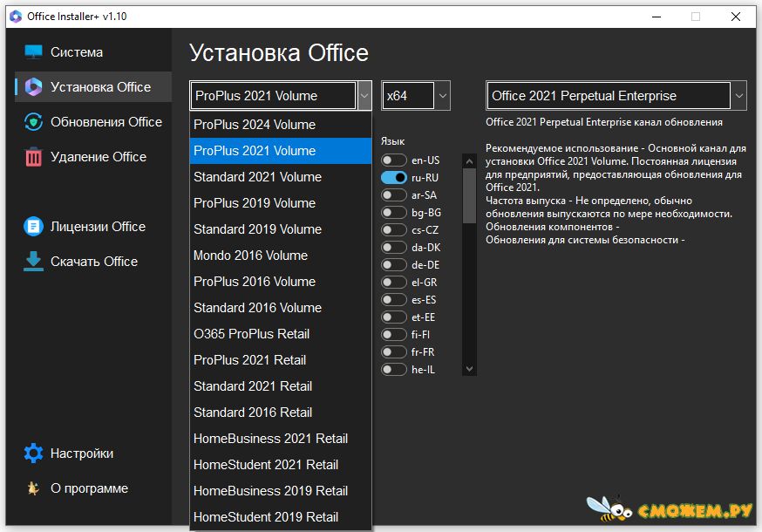Click the monitor icon next to Система
The width and height of the screenshot is (762, 532).
pyautogui.click(x=33, y=51)
